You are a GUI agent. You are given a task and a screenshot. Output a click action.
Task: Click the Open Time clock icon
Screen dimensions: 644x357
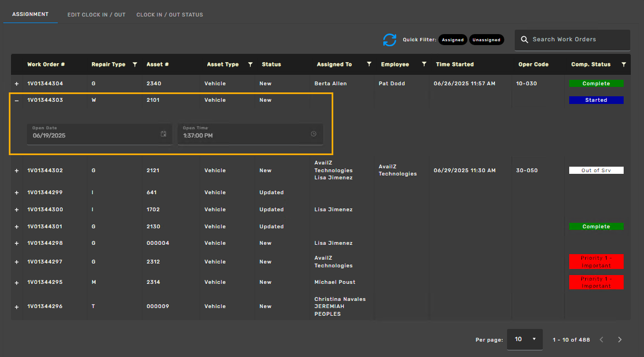click(313, 134)
